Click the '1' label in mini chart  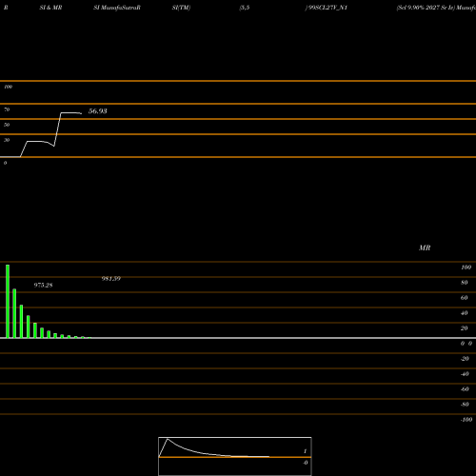coord(305,451)
